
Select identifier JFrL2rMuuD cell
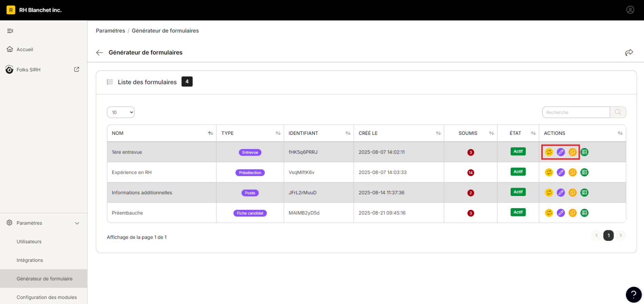[x=319, y=193]
